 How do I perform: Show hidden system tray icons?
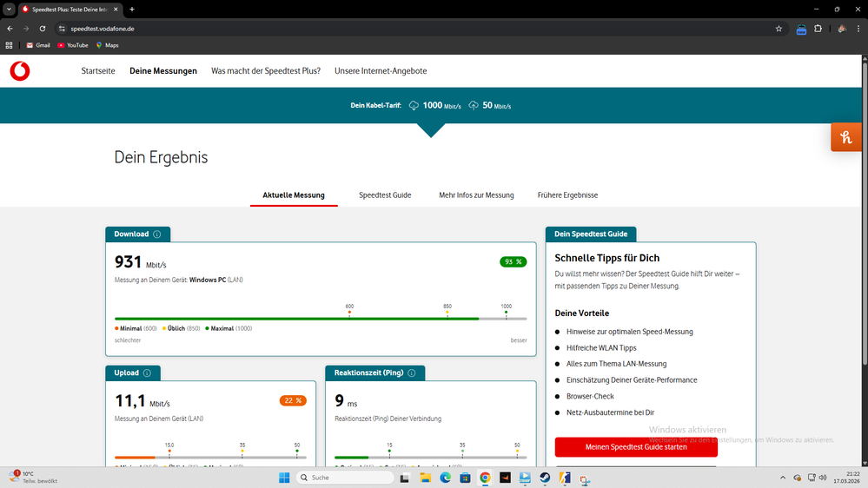click(783, 478)
